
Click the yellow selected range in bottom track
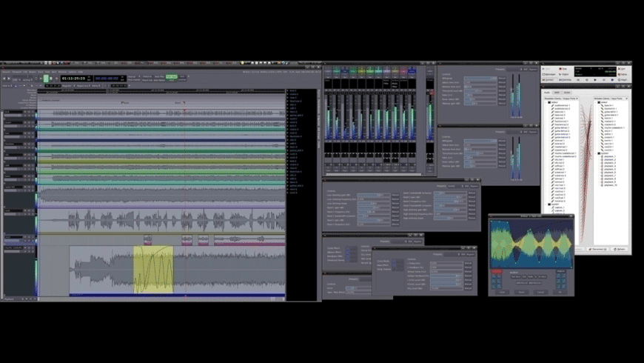pyautogui.click(x=153, y=270)
